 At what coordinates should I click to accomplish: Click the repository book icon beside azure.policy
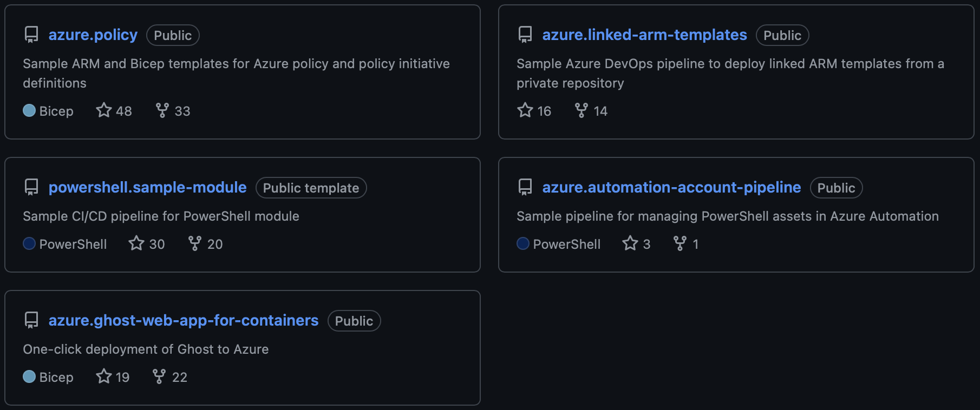(31, 34)
